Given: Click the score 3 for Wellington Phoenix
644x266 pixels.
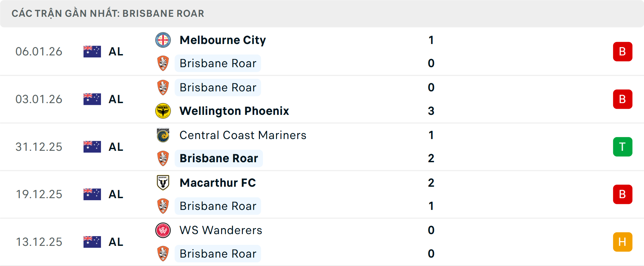Looking at the screenshot, I should 431,111.
